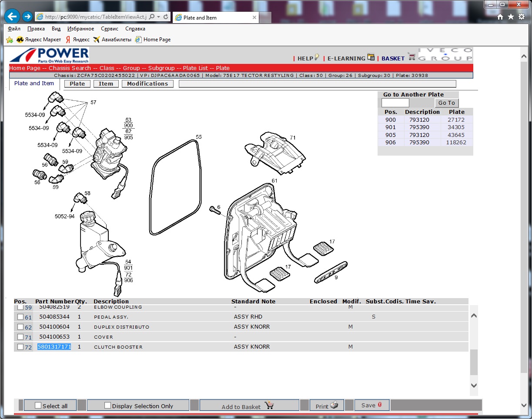Viewport: 532px width, 419px height.
Task: Click the E-LEARNING link
Action: tap(346, 58)
